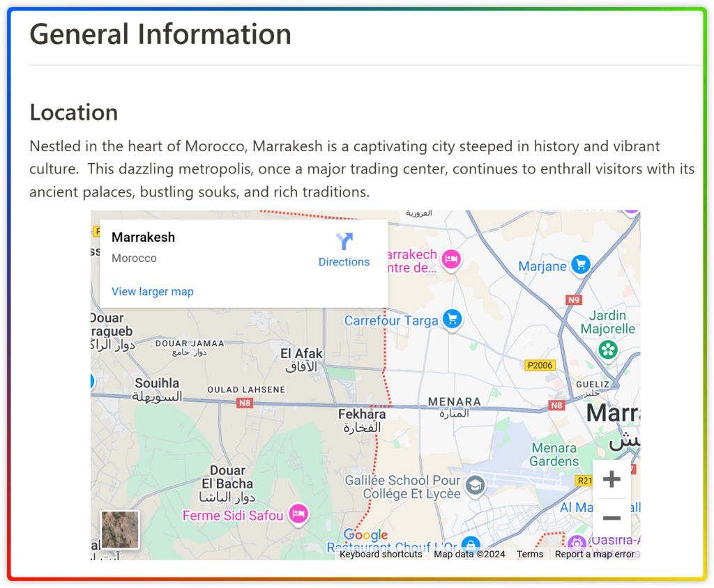Click the Location heading
The image size is (714, 588).
[x=74, y=112]
